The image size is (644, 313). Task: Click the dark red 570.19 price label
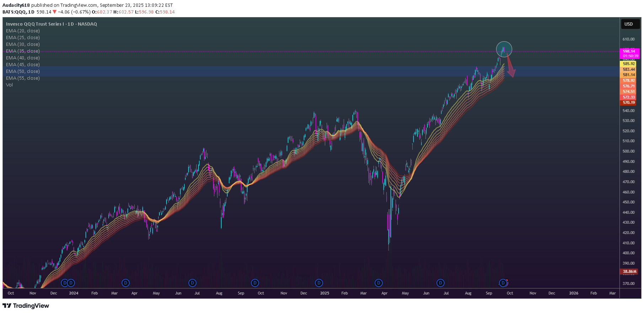click(629, 103)
